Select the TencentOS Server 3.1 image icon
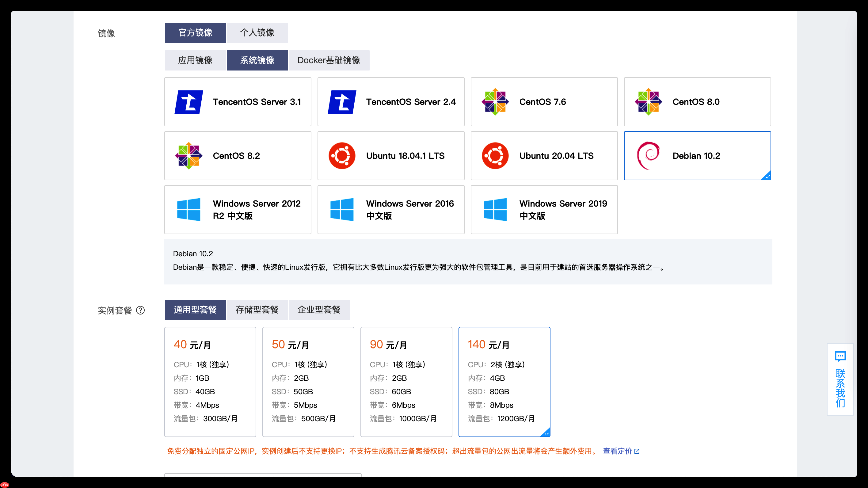 tap(189, 102)
